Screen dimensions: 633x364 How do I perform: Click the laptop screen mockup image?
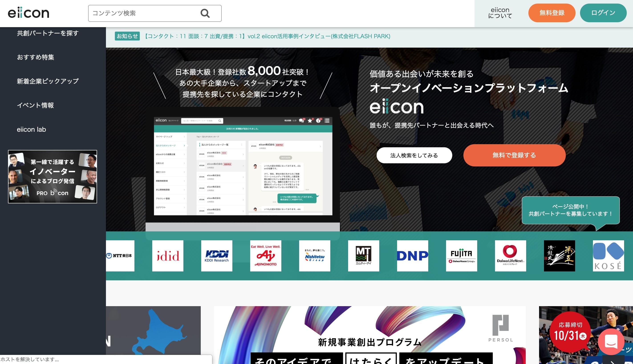pos(243,166)
